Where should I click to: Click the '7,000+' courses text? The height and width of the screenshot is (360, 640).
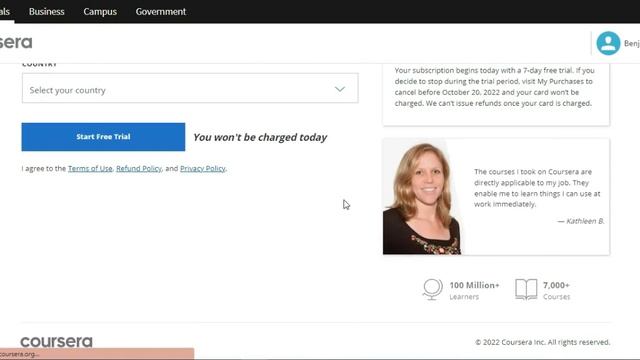[556, 285]
